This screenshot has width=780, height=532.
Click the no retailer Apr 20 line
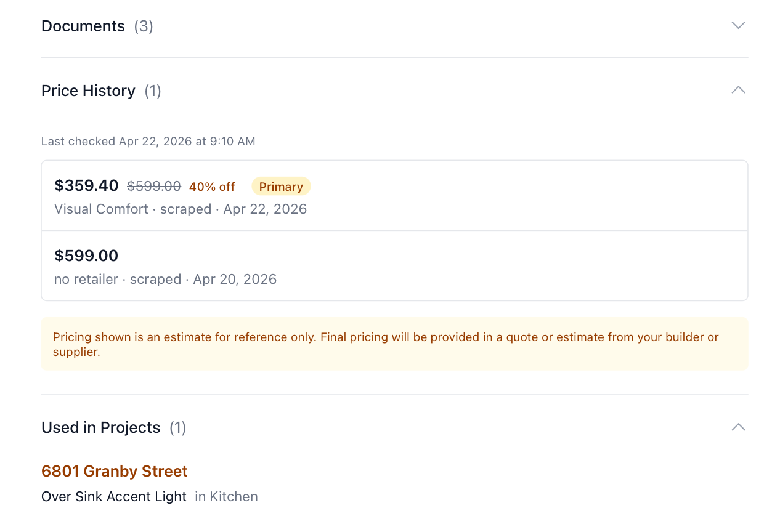165,280
